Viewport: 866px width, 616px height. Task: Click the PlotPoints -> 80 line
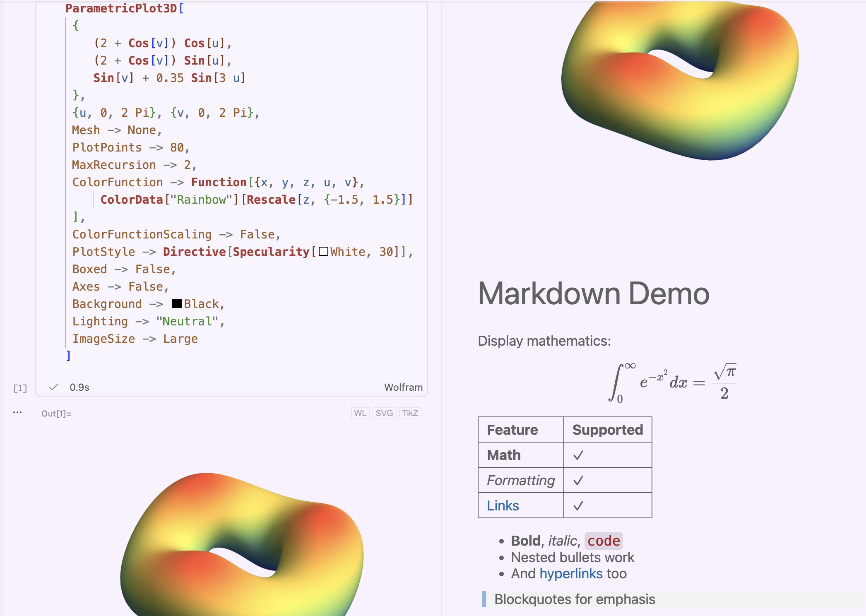click(x=131, y=147)
